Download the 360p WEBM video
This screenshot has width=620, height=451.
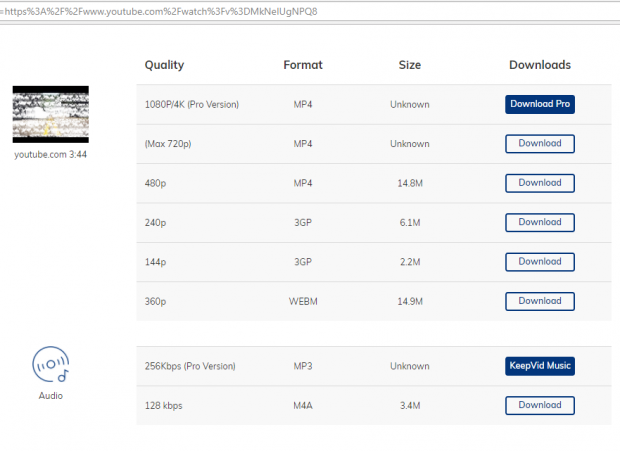click(x=540, y=301)
